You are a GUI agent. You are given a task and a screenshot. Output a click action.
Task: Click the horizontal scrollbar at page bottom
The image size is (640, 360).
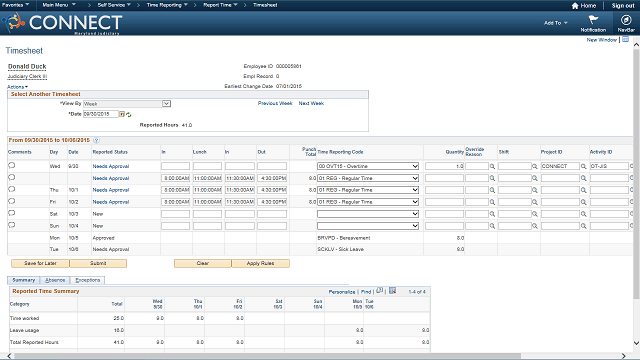coord(268,356)
